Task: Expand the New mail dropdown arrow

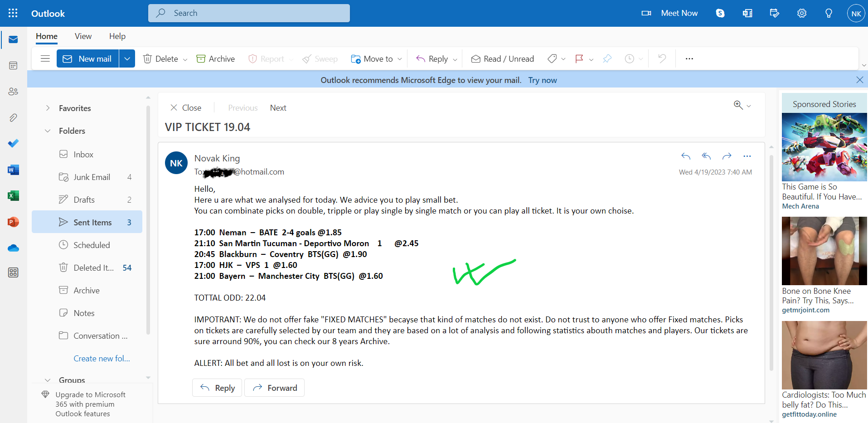Action: [127, 58]
